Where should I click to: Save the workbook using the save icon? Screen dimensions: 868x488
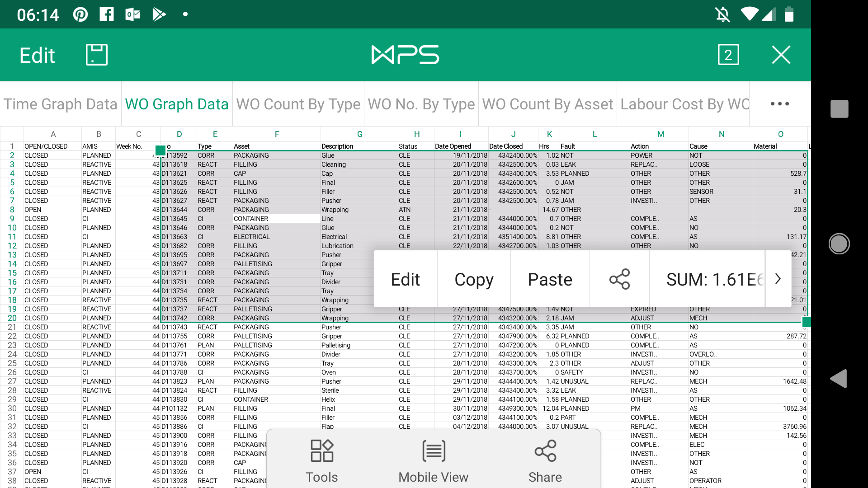[x=96, y=54]
